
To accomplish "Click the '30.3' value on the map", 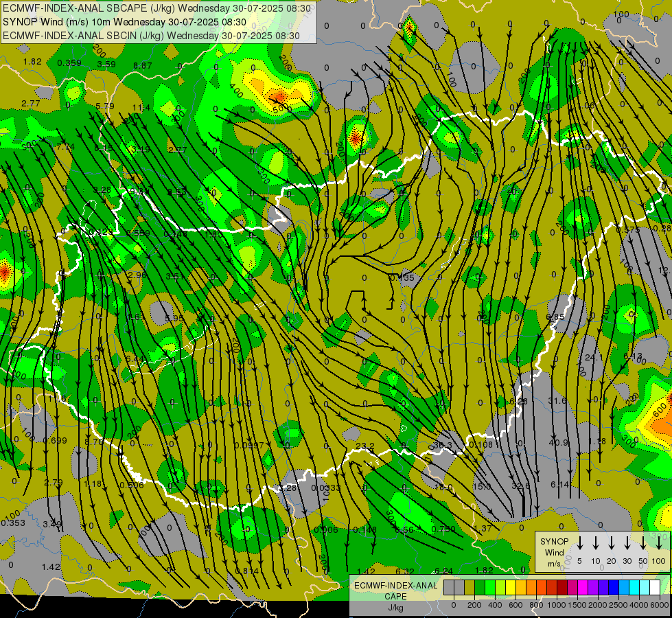I will pos(442,446).
